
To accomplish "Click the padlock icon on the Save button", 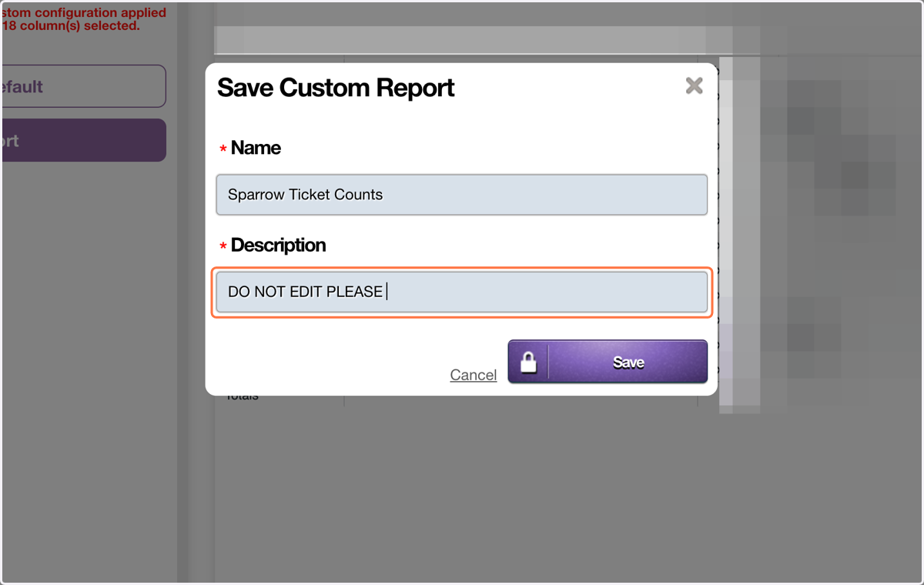I will [528, 362].
